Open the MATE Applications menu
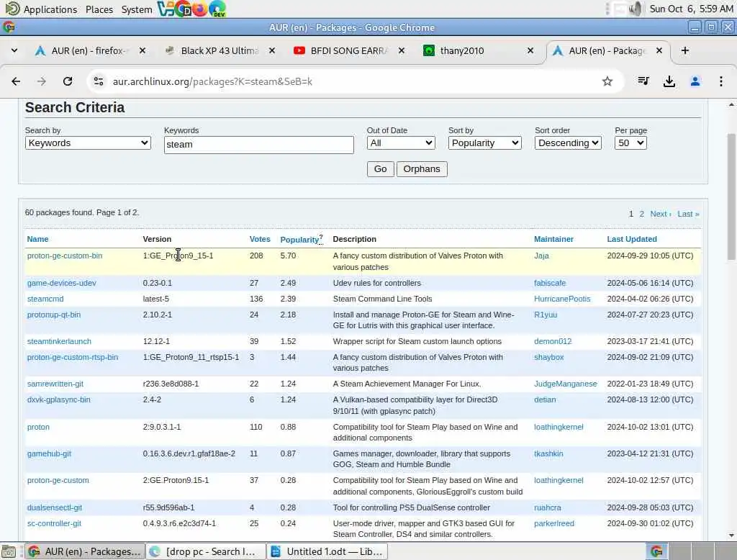The image size is (737, 560). pyautogui.click(x=41, y=9)
